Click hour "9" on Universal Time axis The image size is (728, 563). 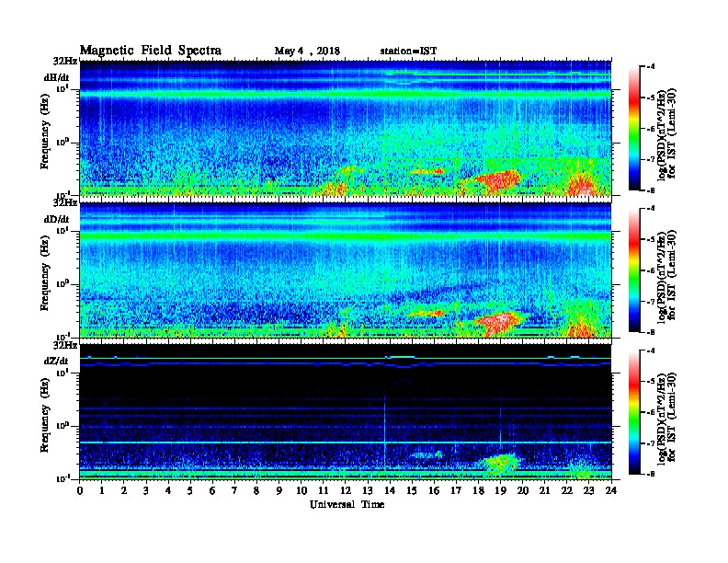[279, 491]
